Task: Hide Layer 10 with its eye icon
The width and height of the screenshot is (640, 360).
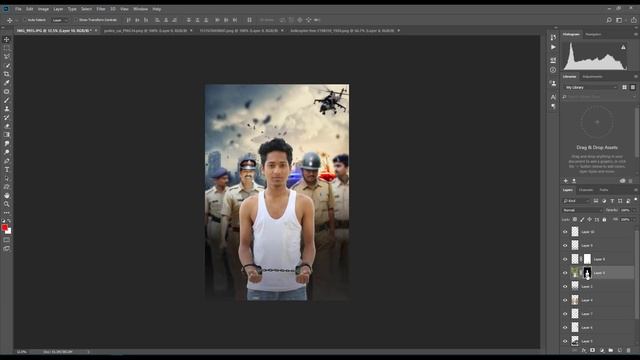Action: click(x=565, y=232)
